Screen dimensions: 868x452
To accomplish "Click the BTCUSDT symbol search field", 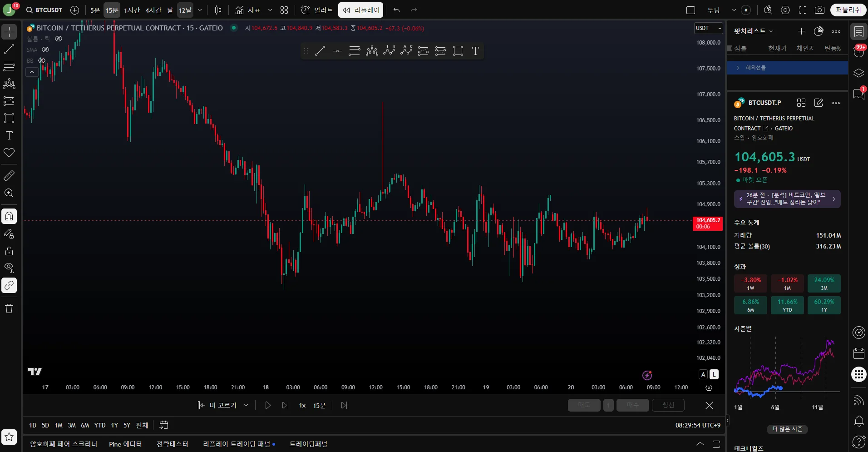I will [44, 10].
